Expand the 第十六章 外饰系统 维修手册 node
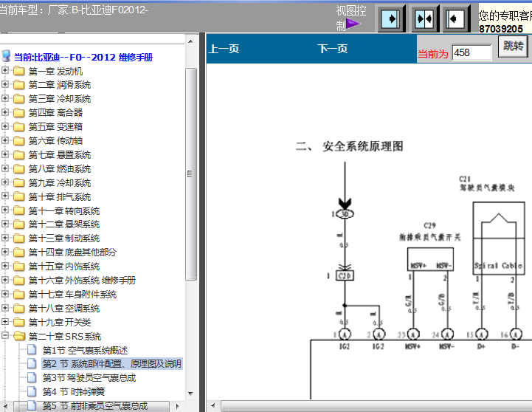Screen dimensions: 532x412 5,280
